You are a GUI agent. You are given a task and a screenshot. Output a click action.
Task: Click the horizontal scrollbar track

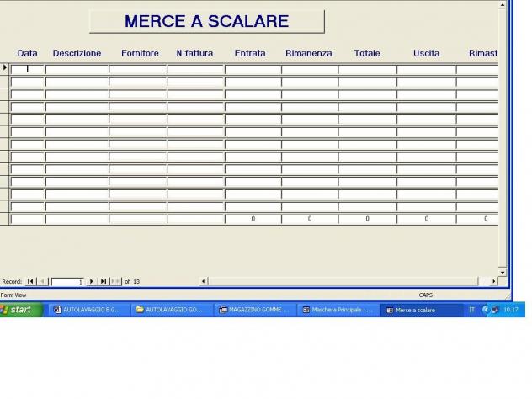click(348, 281)
